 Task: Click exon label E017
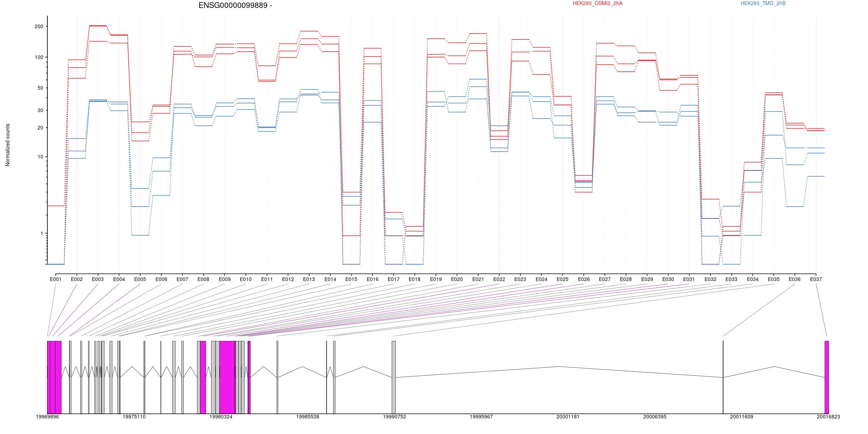(x=393, y=279)
